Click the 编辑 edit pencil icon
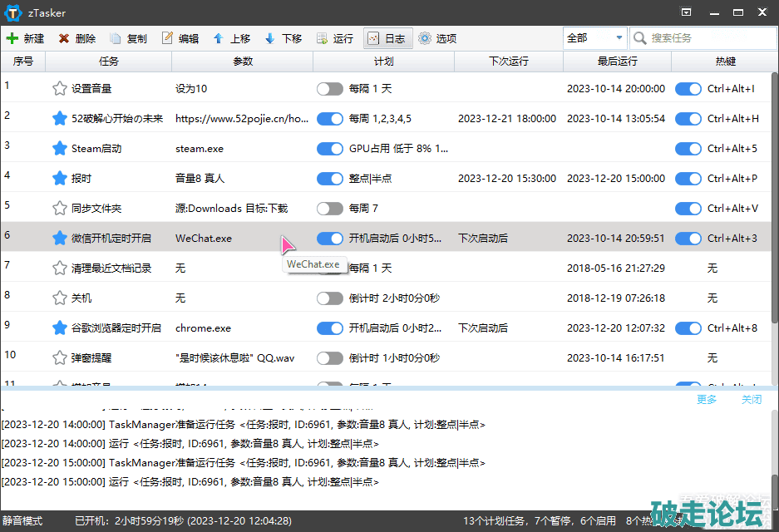The image size is (779, 532). (x=167, y=38)
